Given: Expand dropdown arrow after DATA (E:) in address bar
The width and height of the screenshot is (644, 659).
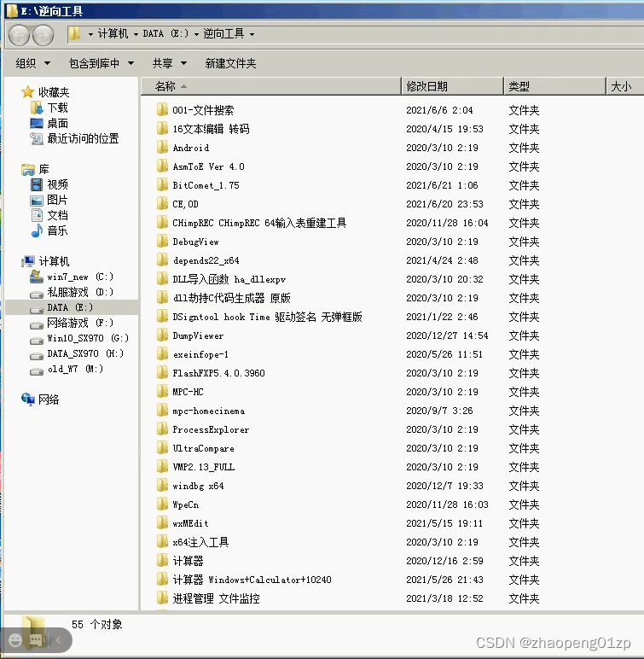Looking at the screenshot, I should click(196, 34).
